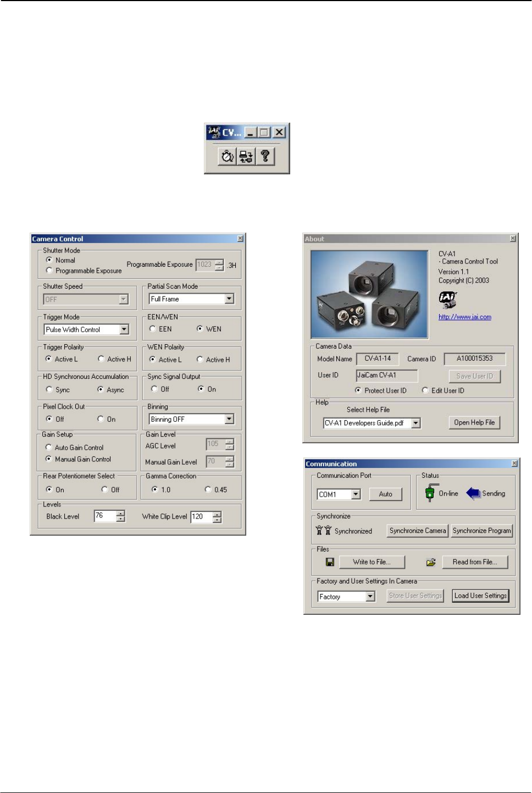This screenshot has width=532, height=793.
Task: Choose EEN in the EEN/WEN group
Action: tap(153, 329)
